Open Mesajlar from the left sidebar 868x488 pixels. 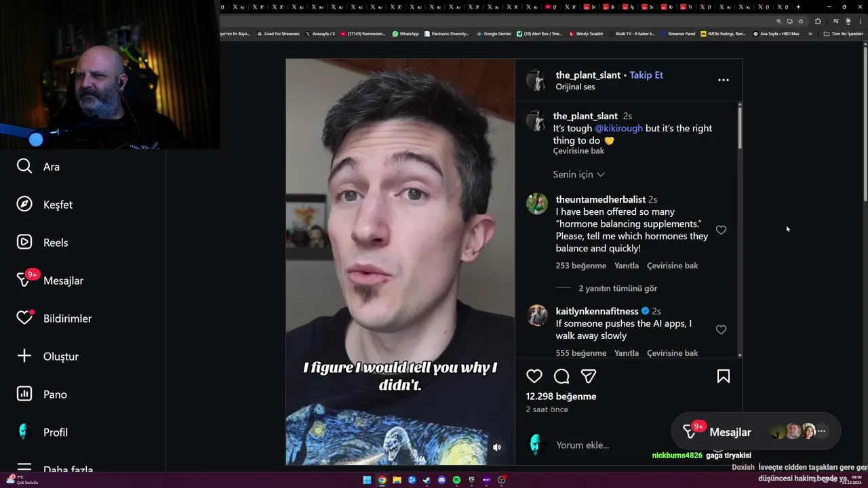click(x=50, y=280)
